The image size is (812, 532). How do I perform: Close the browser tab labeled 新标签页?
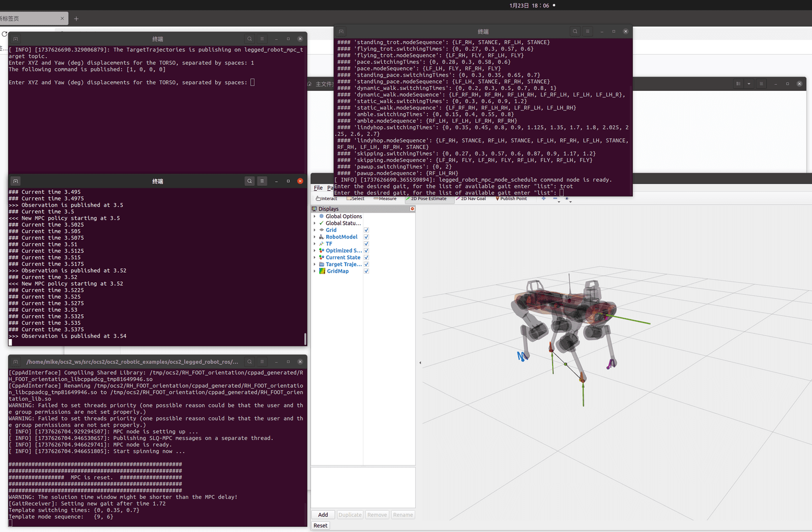pyautogui.click(x=62, y=18)
